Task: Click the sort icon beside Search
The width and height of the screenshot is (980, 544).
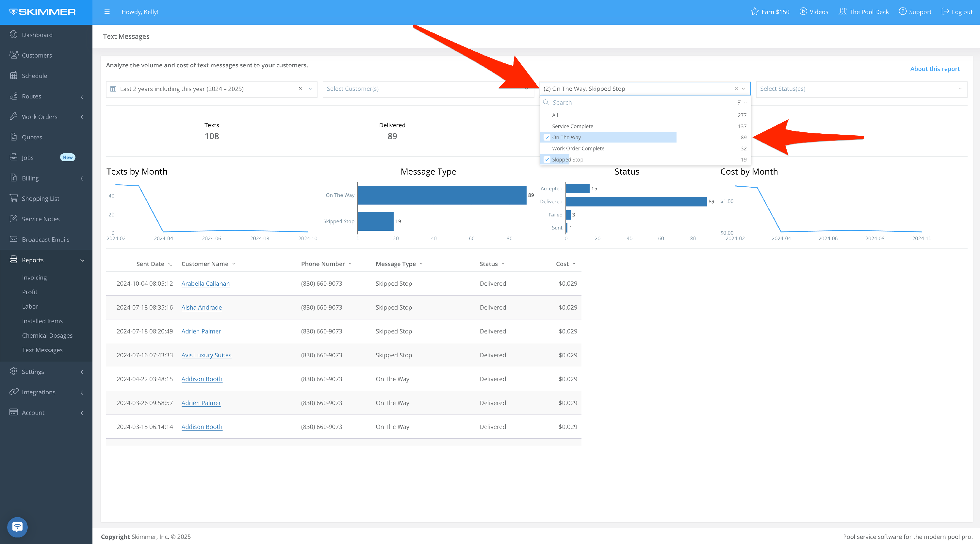Action: (741, 102)
